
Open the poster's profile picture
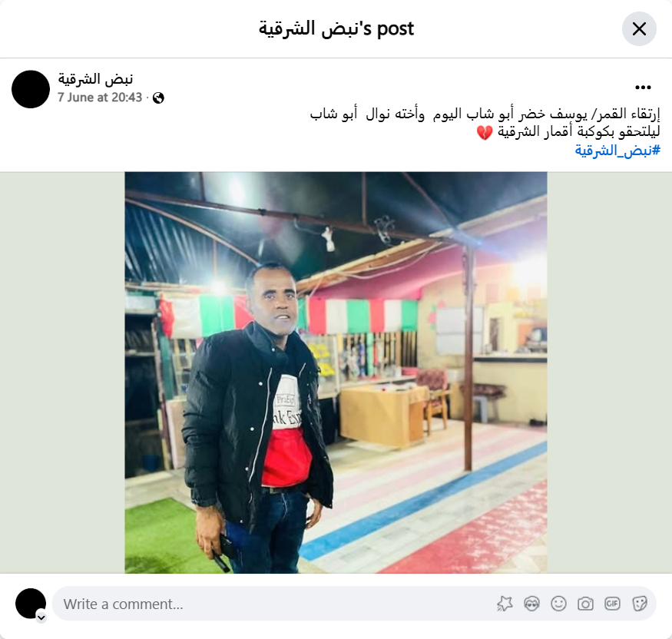tap(31, 89)
